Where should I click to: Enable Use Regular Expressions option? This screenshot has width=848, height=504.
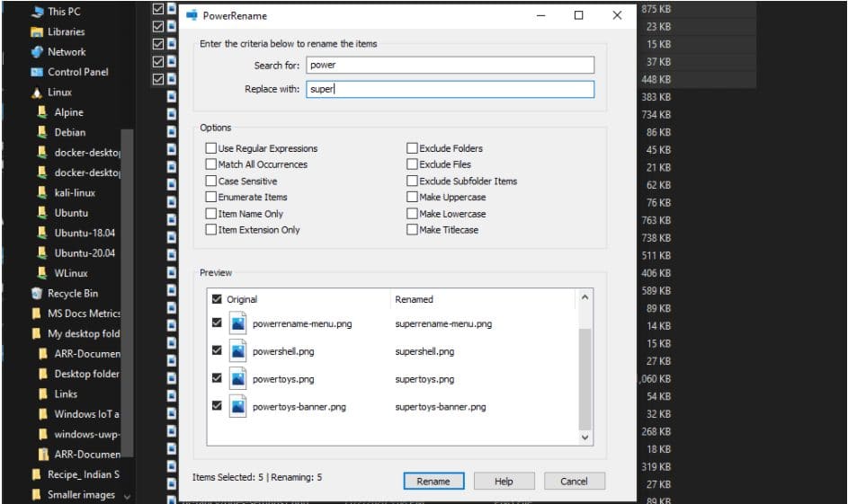click(211, 148)
